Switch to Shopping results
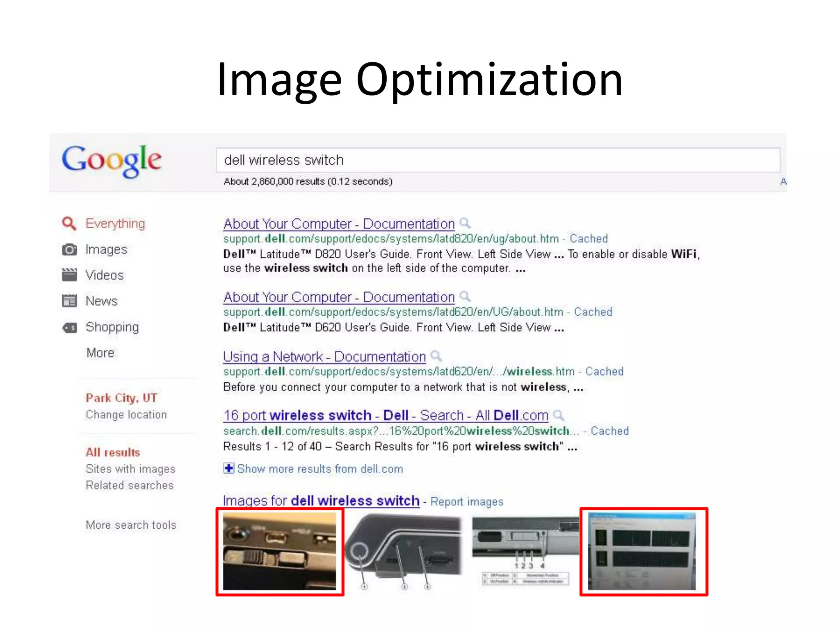840x630 pixels. tap(112, 327)
